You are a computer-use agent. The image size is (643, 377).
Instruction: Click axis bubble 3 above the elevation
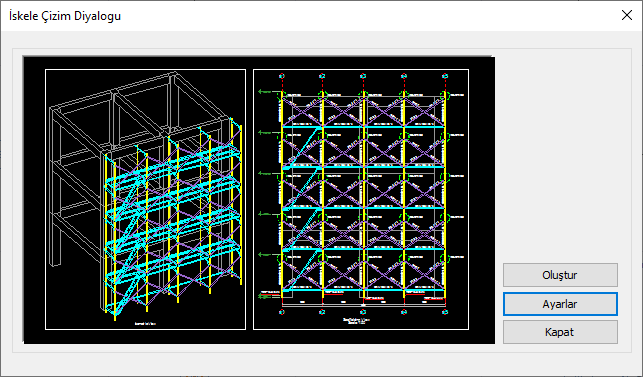point(363,76)
